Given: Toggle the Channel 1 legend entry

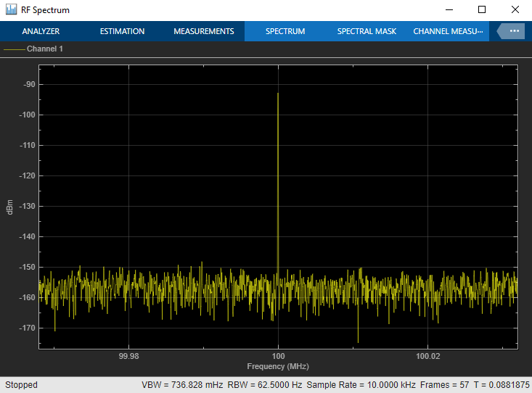Looking at the screenshot, I should pos(45,49).
